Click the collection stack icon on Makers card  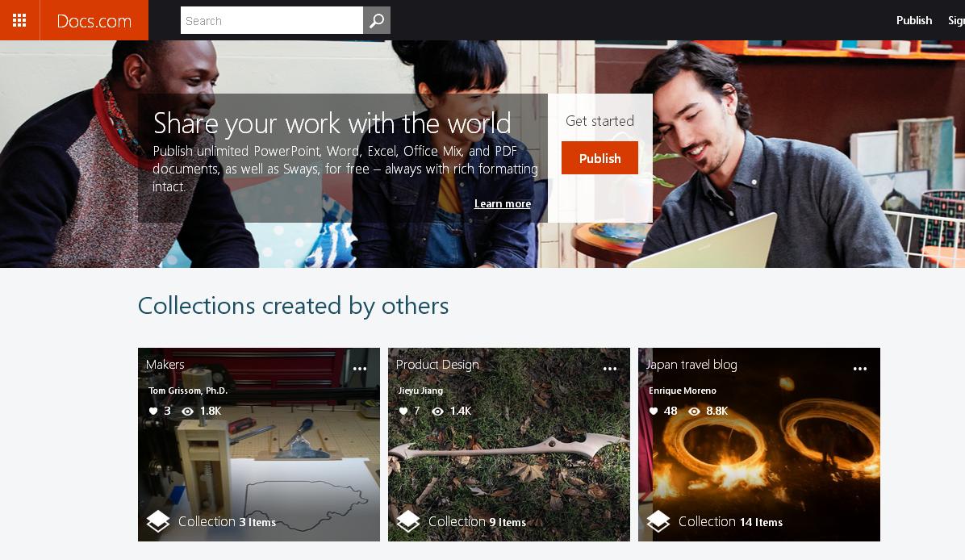click(158, 521)
